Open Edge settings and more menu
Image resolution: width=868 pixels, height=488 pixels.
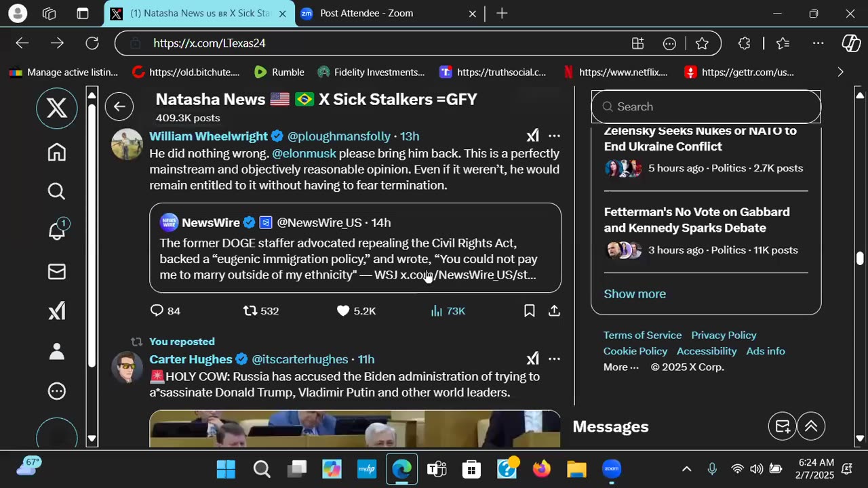click(818, 43)
